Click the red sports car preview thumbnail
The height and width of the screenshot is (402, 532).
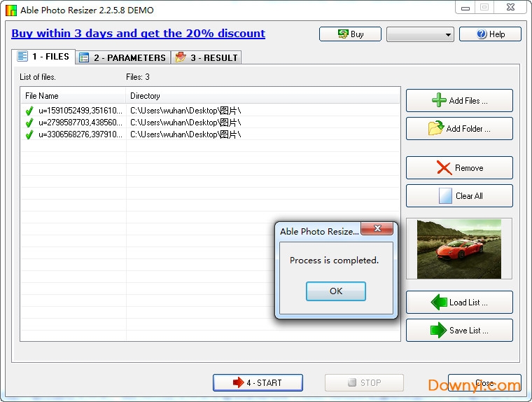pos(458,249)
